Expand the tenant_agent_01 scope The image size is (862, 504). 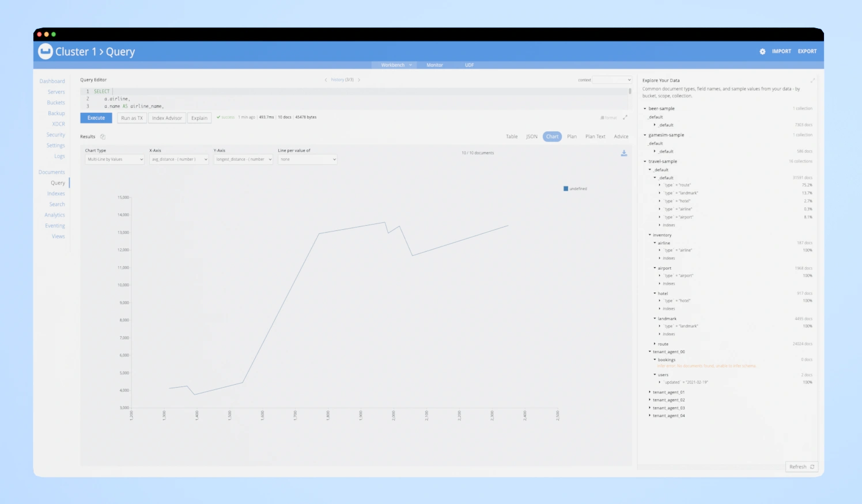[650, 392]
